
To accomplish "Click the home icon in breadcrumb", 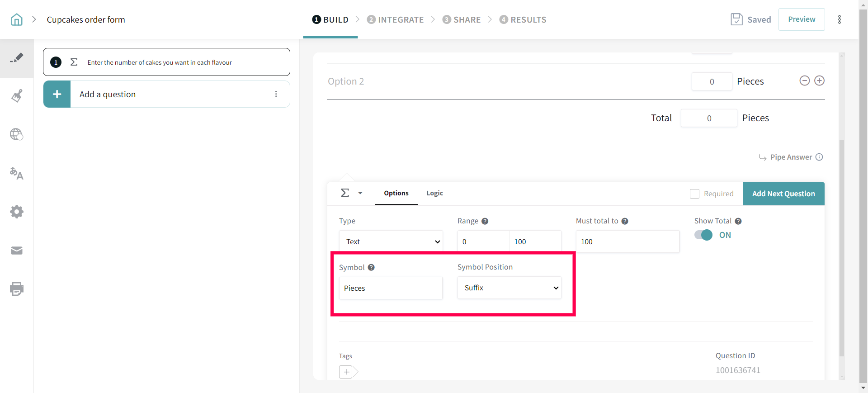I will point(17,19).
